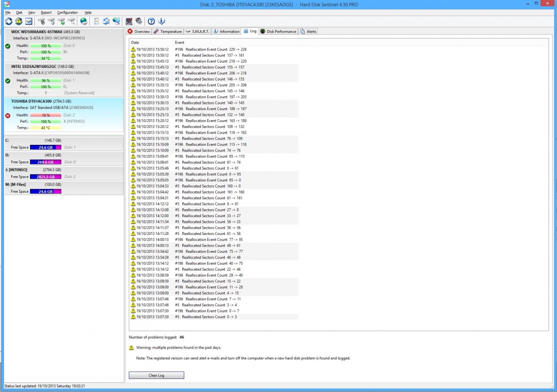The image size is (557, 392).
Task: Click the WDC disk Health 100 % bar
Action: (x=46, y=46)
